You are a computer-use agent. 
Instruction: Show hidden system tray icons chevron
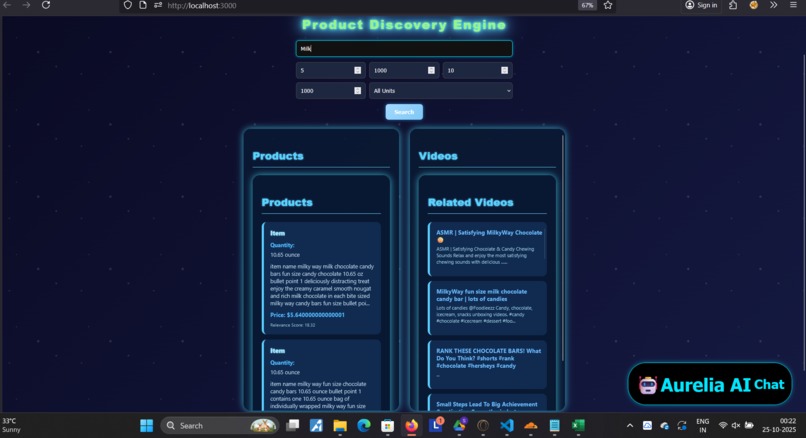tap(630, 426)
